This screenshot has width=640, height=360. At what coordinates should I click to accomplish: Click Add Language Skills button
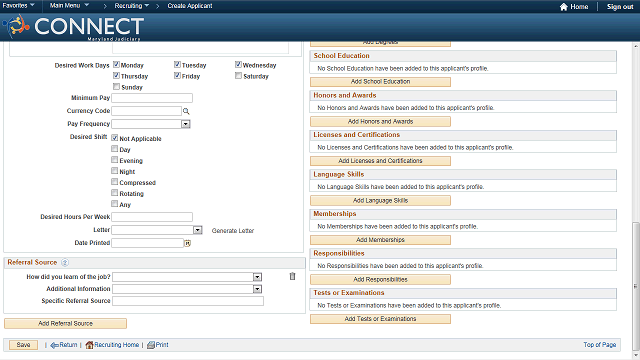coord(380,200)
